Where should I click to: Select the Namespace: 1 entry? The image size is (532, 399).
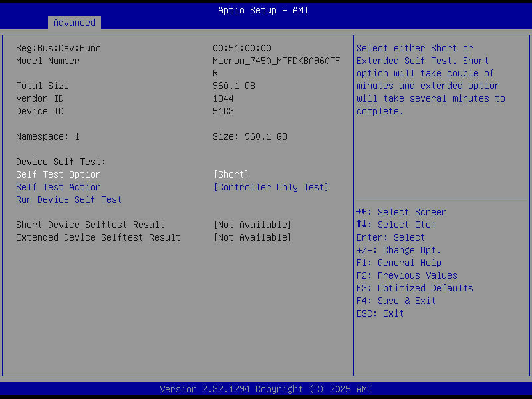coord(47,136)
